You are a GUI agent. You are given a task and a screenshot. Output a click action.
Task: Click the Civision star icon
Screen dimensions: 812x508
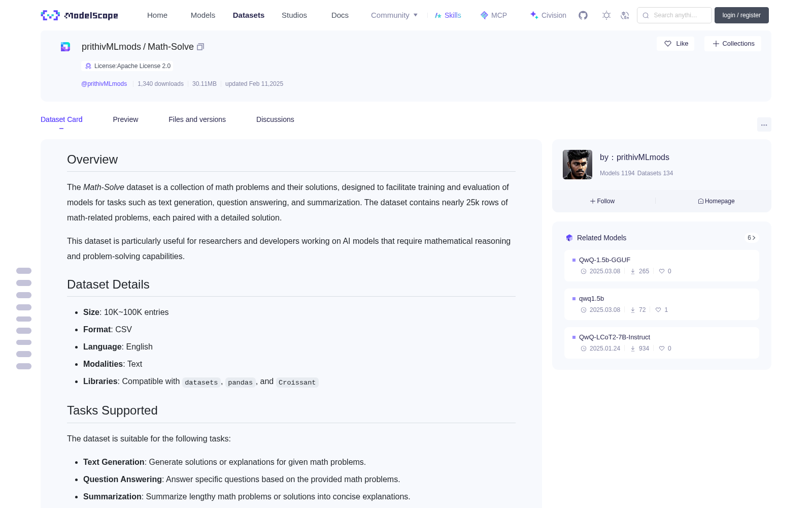[534, 15]
